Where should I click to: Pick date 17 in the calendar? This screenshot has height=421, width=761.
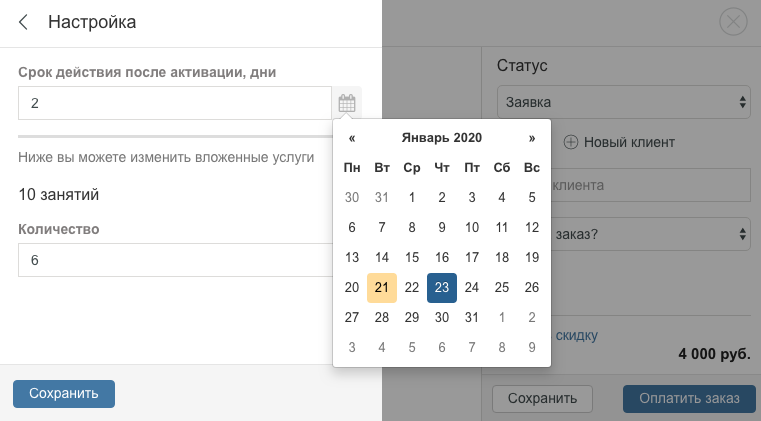pos(472,257)
